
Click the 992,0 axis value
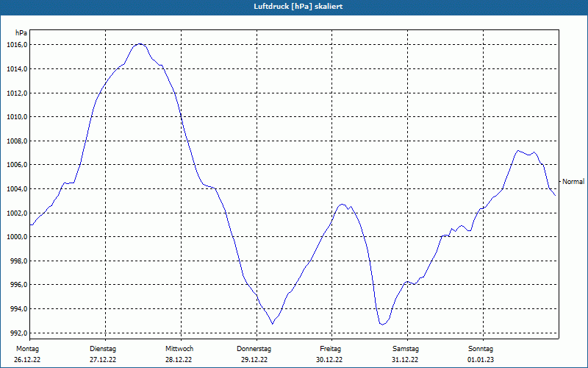18,333
